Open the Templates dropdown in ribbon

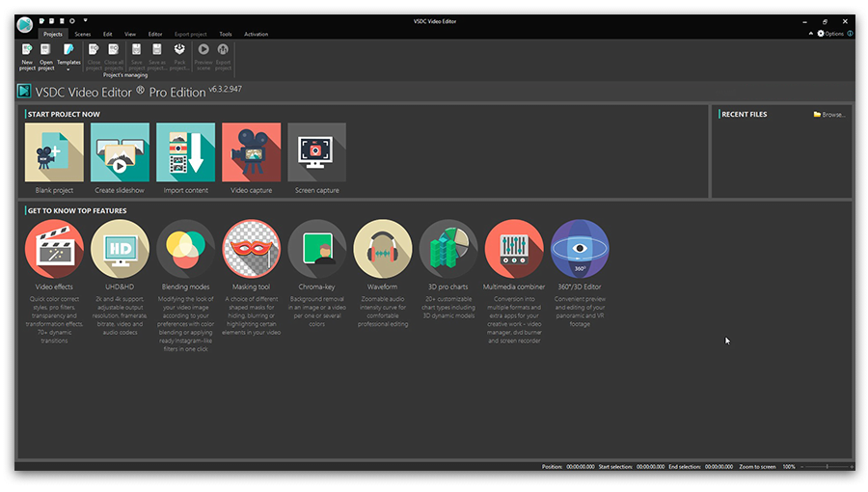coord(68,57)
